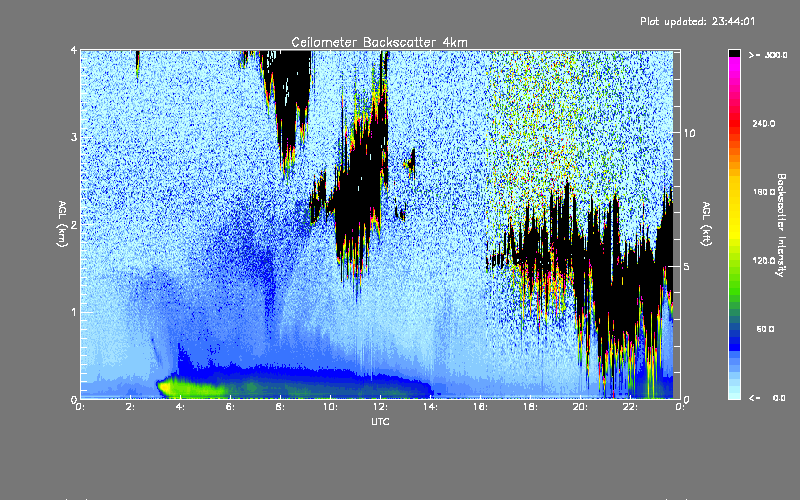Click the "Backscatter Intensity" colorbar label
The width and height of the screenshot is (800, 500).
tap(781, 225)
